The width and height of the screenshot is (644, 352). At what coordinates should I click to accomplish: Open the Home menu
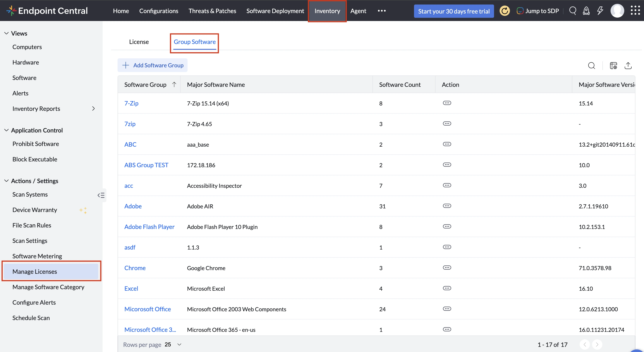[x=121, y=11]
